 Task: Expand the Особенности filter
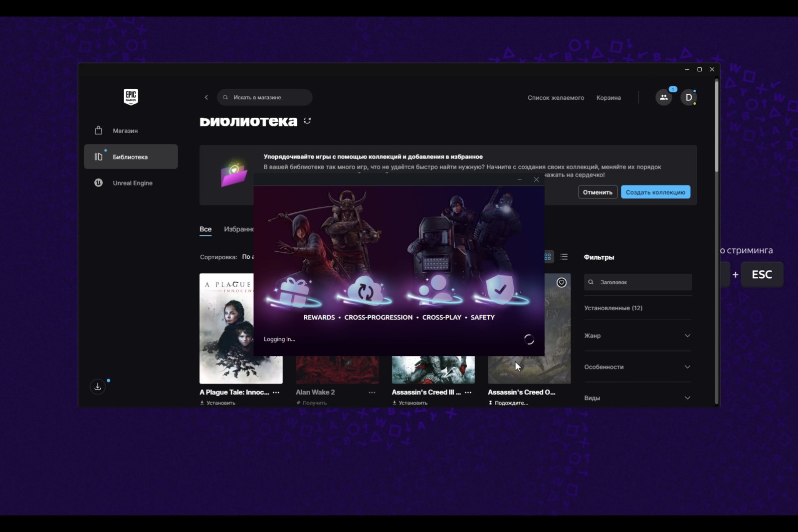(638, 367)
